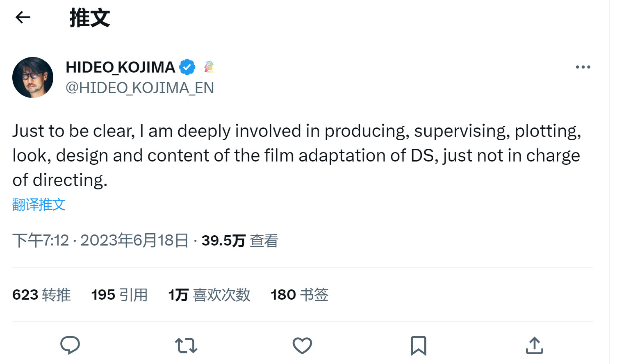Like the tweet with the heart icon

click(x=302, y=346)
